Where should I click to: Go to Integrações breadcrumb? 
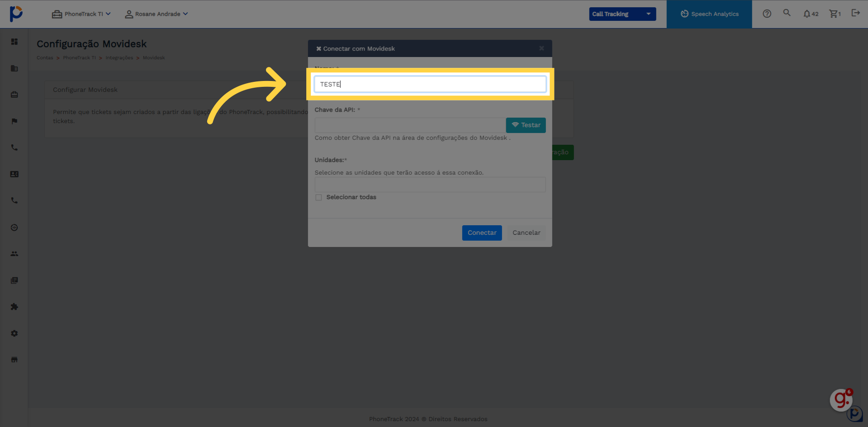[119, 58]
